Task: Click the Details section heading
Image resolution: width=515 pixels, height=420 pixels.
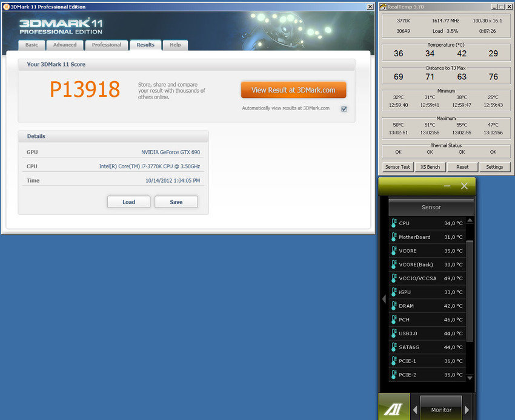Action: [36, 136]
